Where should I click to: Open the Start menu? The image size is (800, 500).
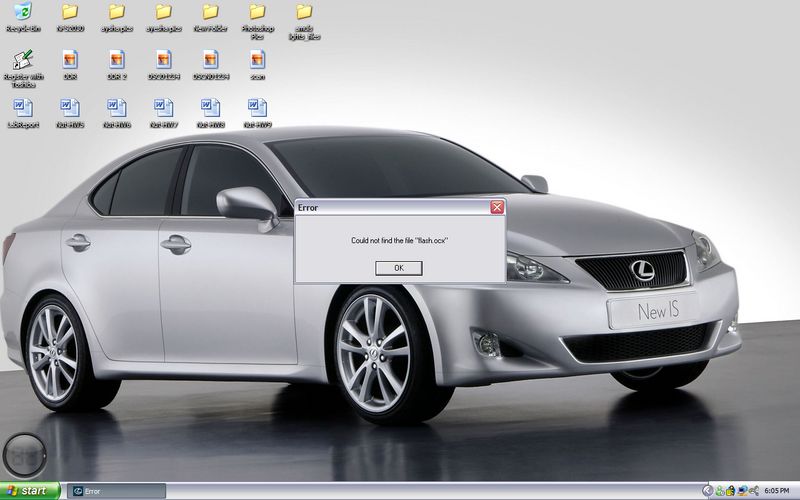[x=30, y=491]
